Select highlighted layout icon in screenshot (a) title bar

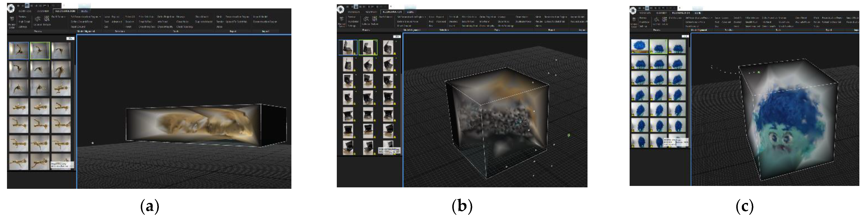coord(27,6)
